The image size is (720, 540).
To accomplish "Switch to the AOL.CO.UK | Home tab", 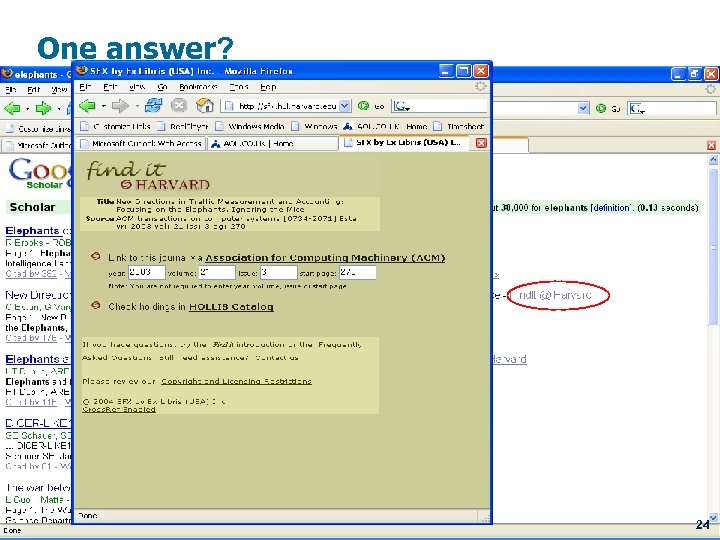I will click(x=272, y=143).
